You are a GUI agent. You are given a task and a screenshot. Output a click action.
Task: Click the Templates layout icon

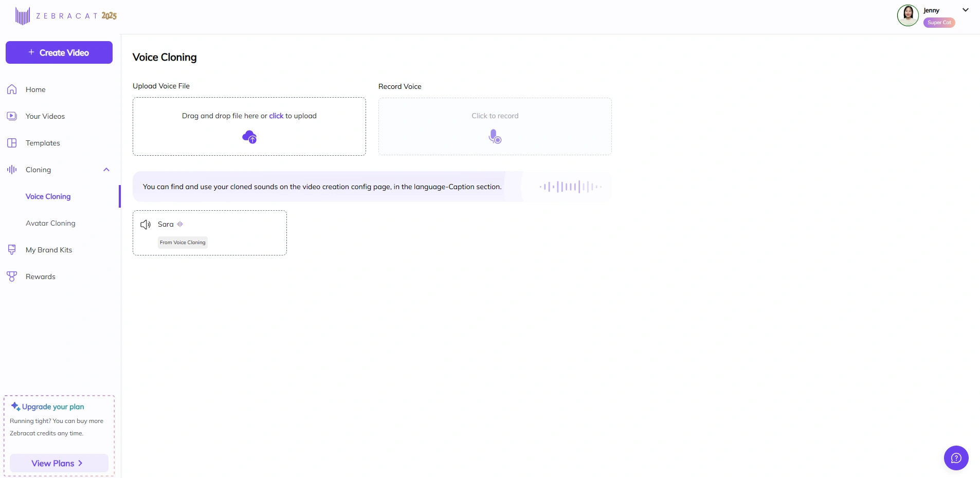pyautogui.click(x=12, y=143)
